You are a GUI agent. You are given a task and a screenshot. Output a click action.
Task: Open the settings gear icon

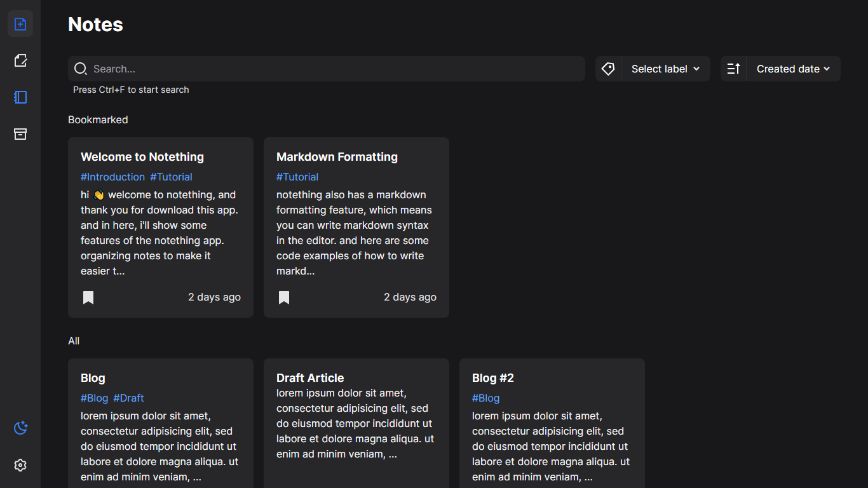[x=20, y=465]
